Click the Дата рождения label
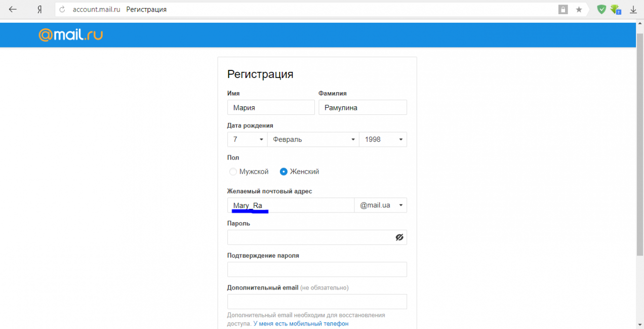The image size is (644, 329). [x=250, y=126]
